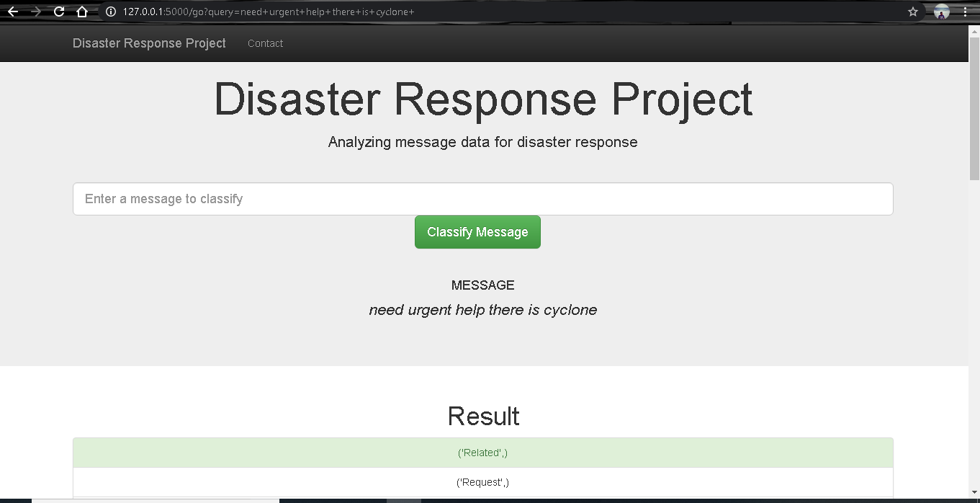Click the Result section heading
This screenshot has width=980, height=503.
(482, 416)
